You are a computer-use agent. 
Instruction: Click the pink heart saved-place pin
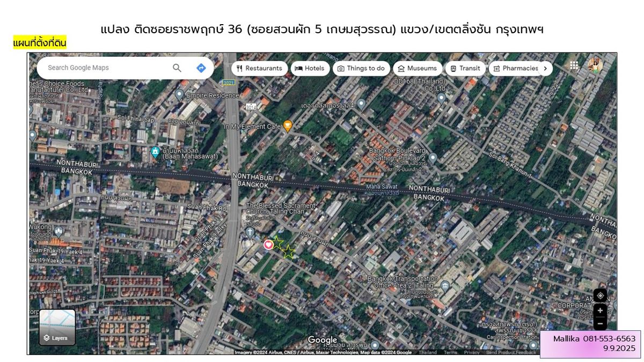[x=268, y=245]
